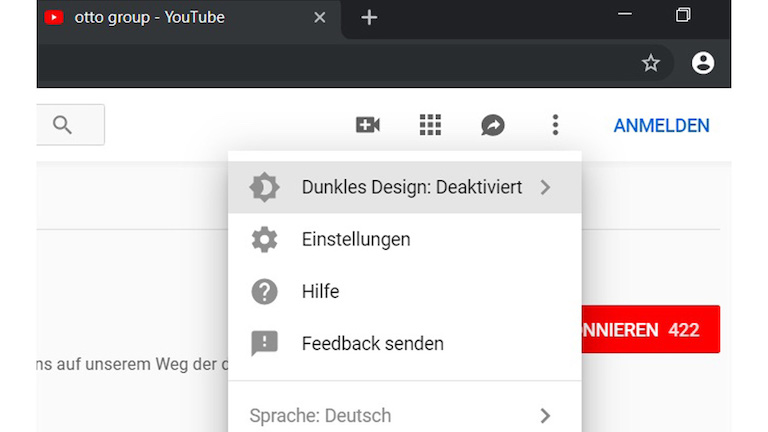This screenshot has height=432, width=768.
Task: Click the share messages arrow icon
Action: 492,125
